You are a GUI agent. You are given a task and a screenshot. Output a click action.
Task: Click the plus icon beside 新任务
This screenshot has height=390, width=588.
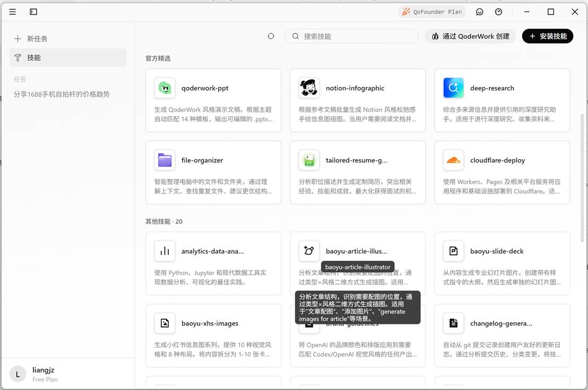tap(18, 39)
